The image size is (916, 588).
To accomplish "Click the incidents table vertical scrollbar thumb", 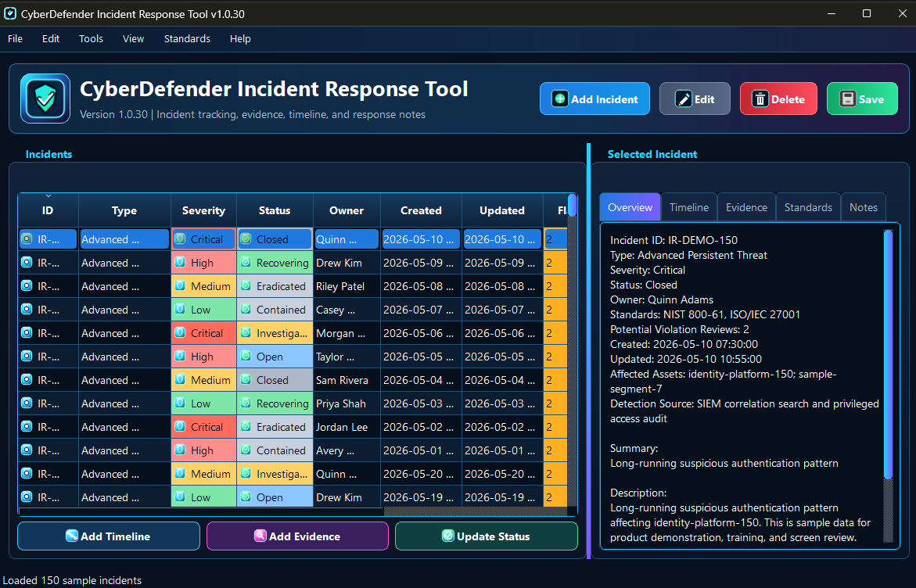I will [573, 205].
